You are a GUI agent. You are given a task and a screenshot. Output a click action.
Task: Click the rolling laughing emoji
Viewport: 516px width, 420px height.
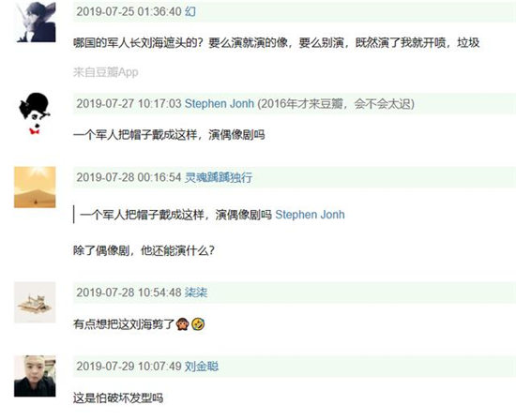(x=198, y=324)
